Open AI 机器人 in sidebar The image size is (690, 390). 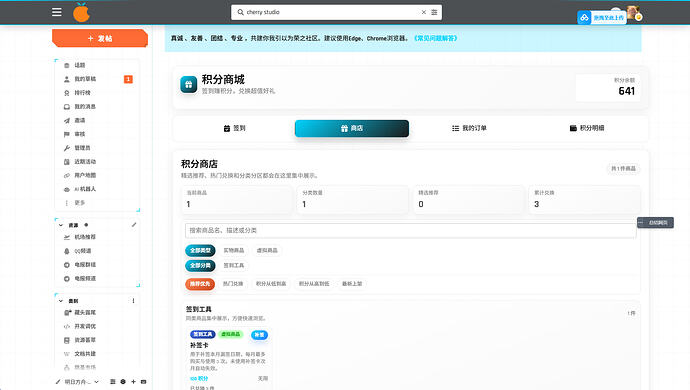[80, 189]
